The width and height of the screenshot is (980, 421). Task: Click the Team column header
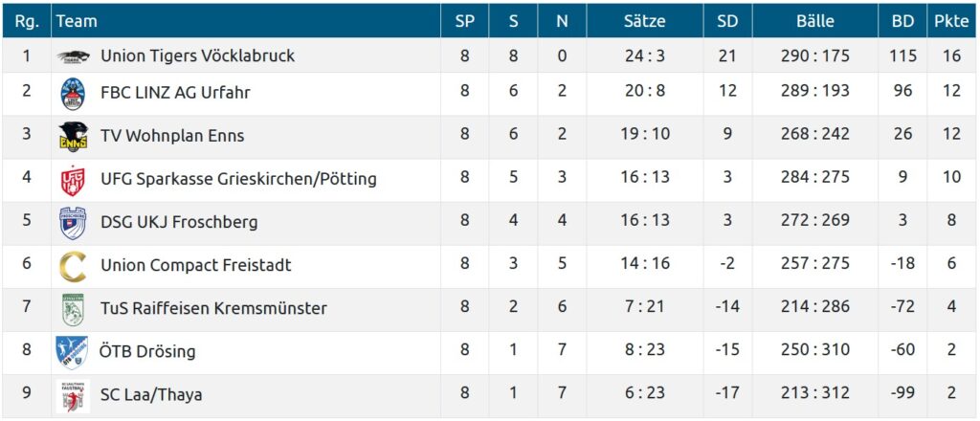pyautogui.click(x=78, y=21)
